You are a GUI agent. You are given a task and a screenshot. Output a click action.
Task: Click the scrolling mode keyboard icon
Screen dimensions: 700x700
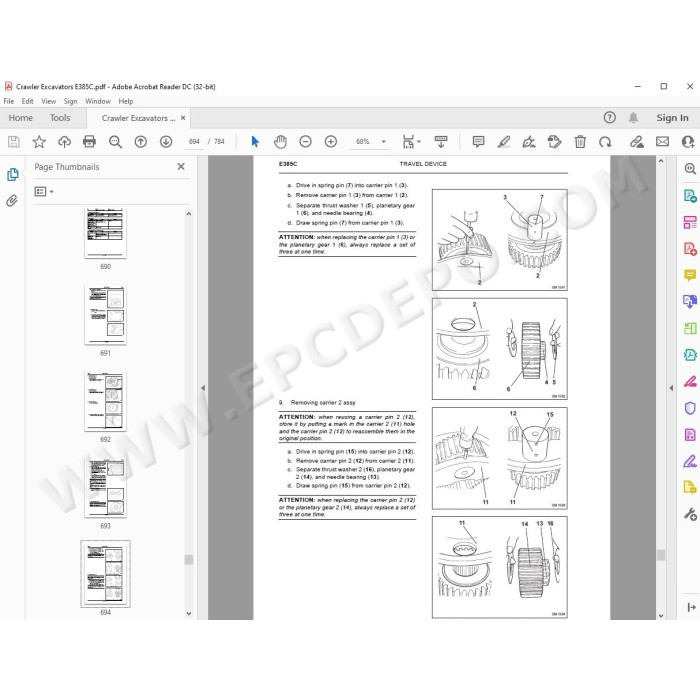441,142
